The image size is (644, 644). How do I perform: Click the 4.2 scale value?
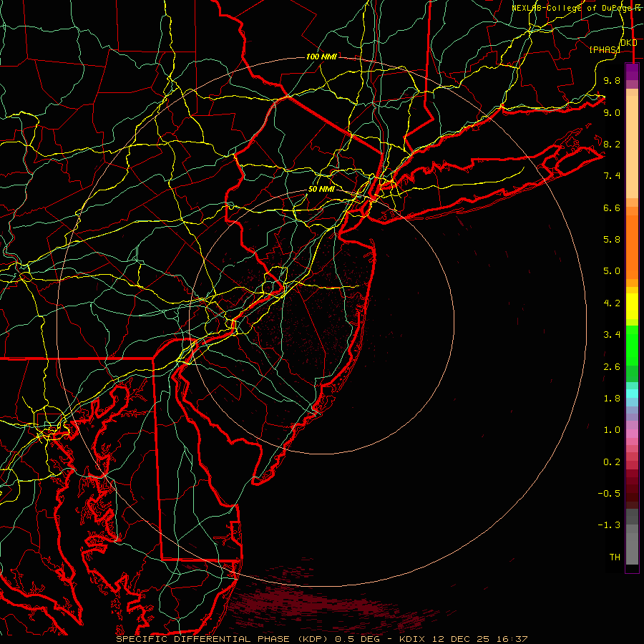coord(612,303)
